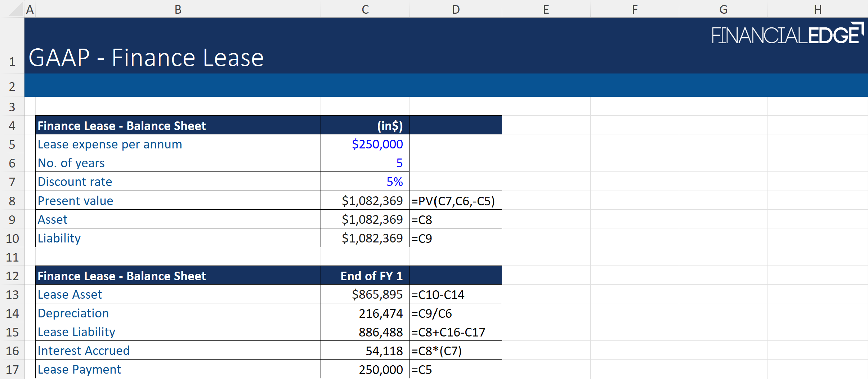
Task: Select the End of FY 1 header cell
Action: tap(365, 276)
